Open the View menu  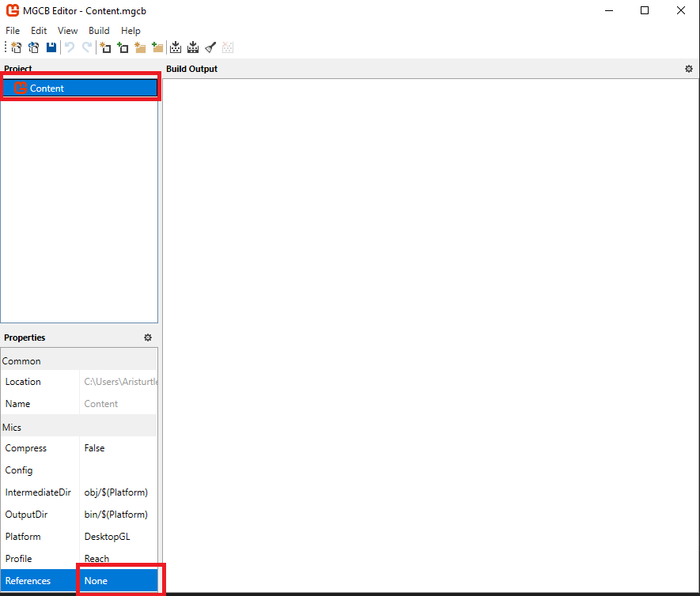(x=67, y=31)
